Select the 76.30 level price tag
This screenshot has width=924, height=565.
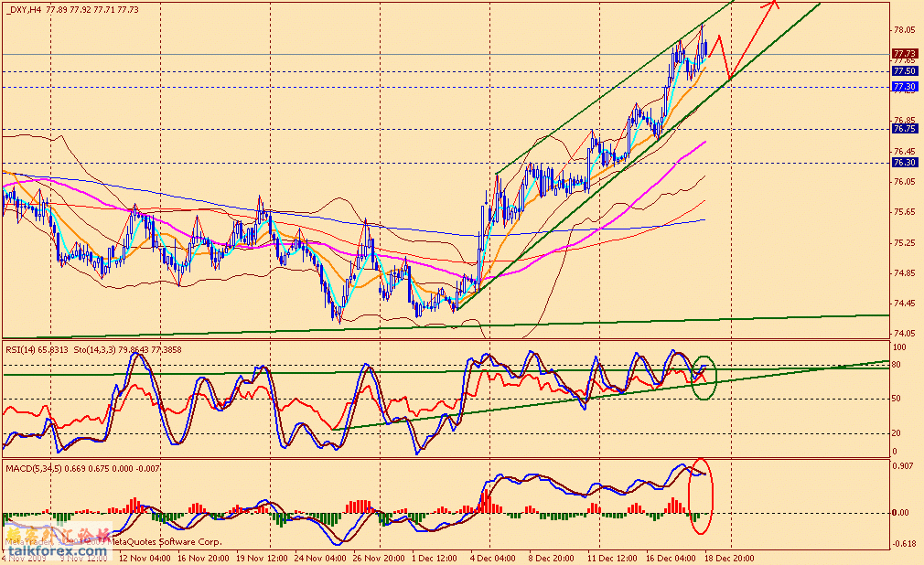coord(905,163)
